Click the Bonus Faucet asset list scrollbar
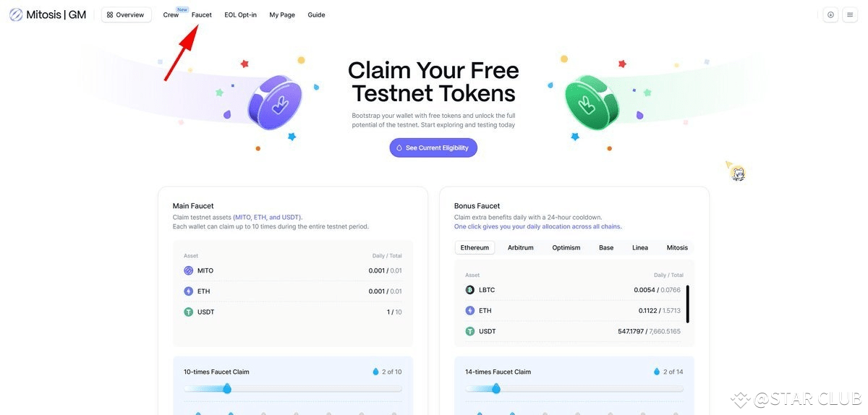The width and height of the screenshot is (868, 415). pyautogui.click(x=687, y=304)
